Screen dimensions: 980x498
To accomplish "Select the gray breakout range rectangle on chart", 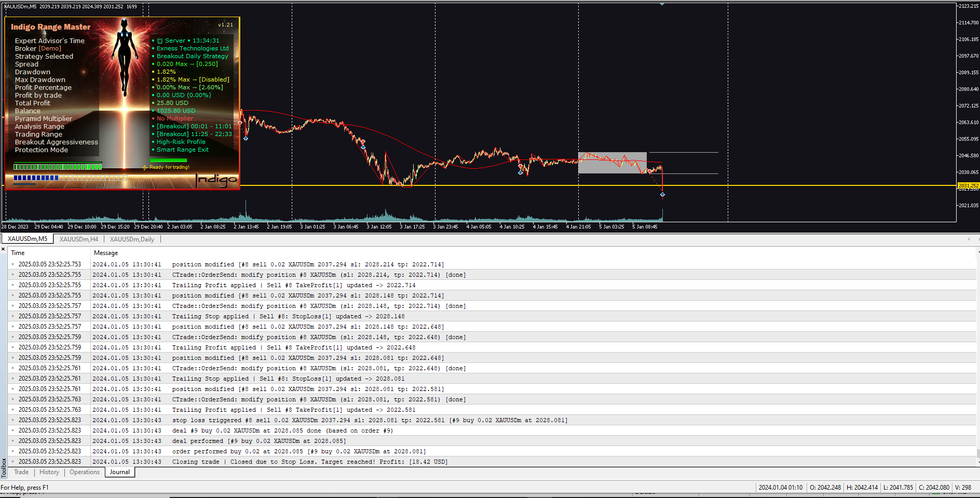I will (x=612, y=163).
